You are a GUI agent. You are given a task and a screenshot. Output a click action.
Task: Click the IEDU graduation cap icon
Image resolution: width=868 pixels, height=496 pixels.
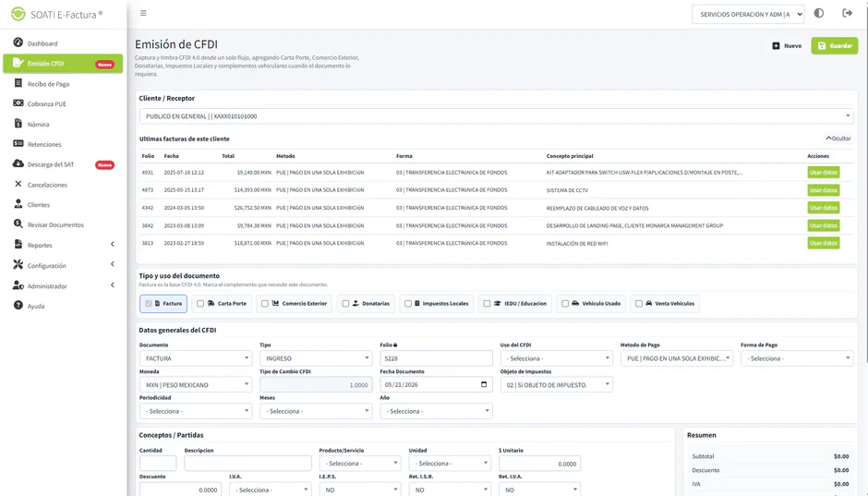497,303
